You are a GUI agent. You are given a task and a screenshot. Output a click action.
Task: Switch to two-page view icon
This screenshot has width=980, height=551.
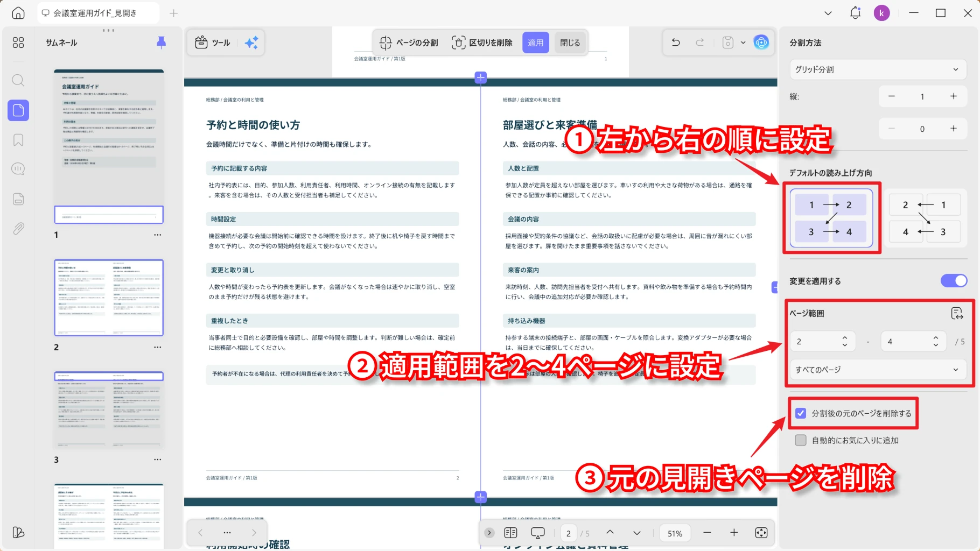[x=510, y=533]
